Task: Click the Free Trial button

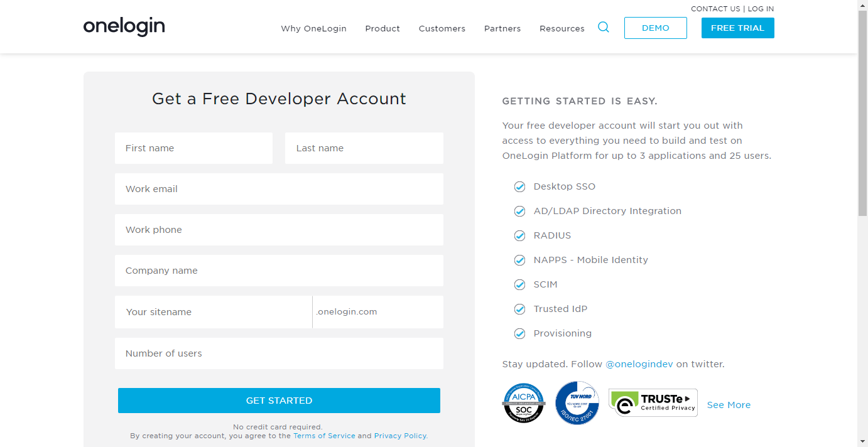Action: point(737,28)
